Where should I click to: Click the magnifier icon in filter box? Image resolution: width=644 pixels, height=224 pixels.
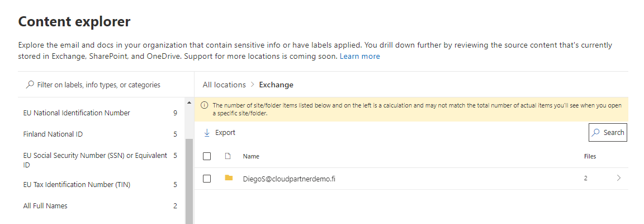coord(30,85)
